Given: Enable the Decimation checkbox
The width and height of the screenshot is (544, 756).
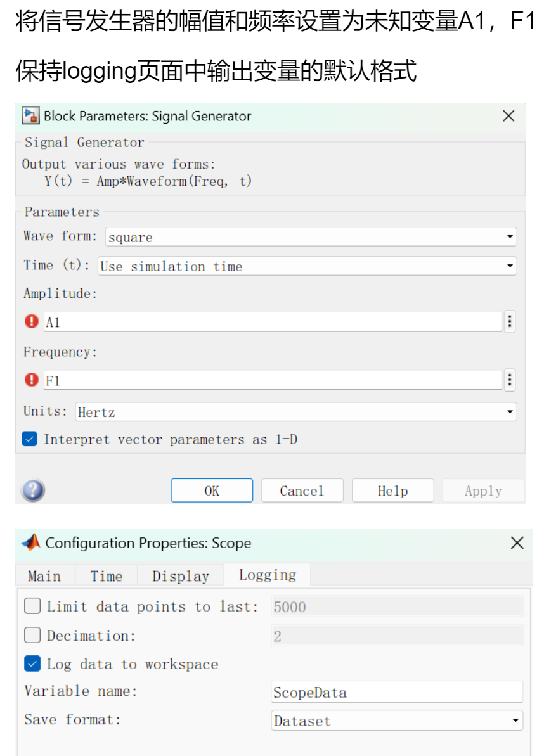Looking at the screenshot, I should (32, 635).
